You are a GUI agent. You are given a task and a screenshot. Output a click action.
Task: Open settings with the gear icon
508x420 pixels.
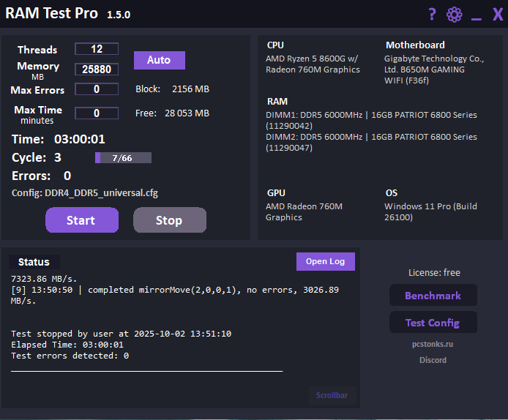tap(455, 15)
